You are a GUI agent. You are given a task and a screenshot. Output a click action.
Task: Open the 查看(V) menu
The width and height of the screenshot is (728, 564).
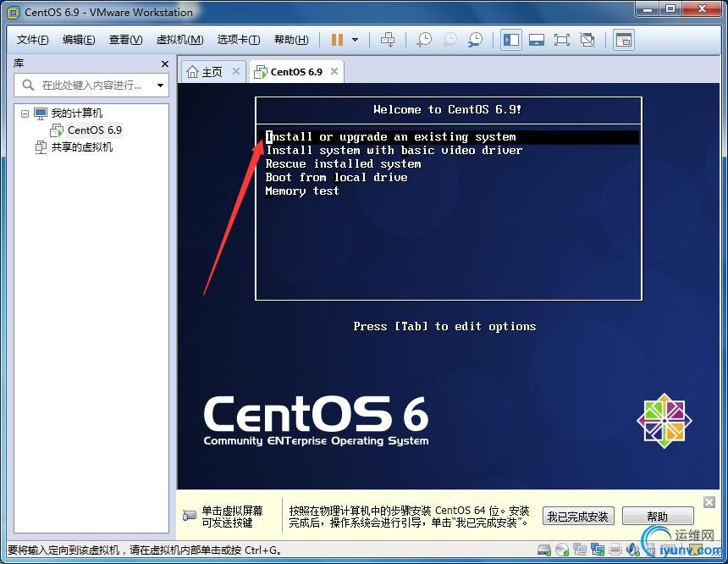point(126,40)
